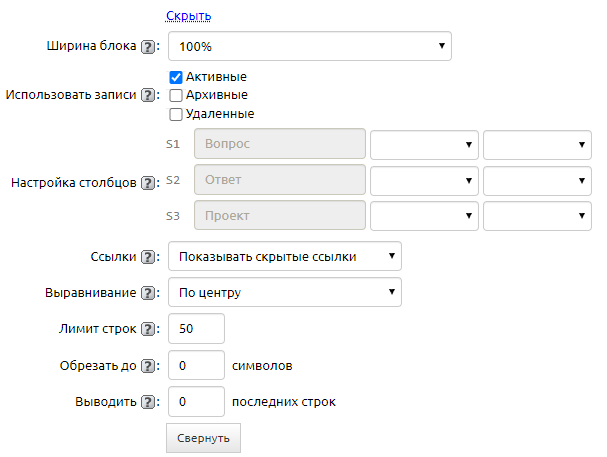This screenshot has width=607, height=457.
Task: Click help icon next to Ширина блока
Action: (x=147, y=46)
